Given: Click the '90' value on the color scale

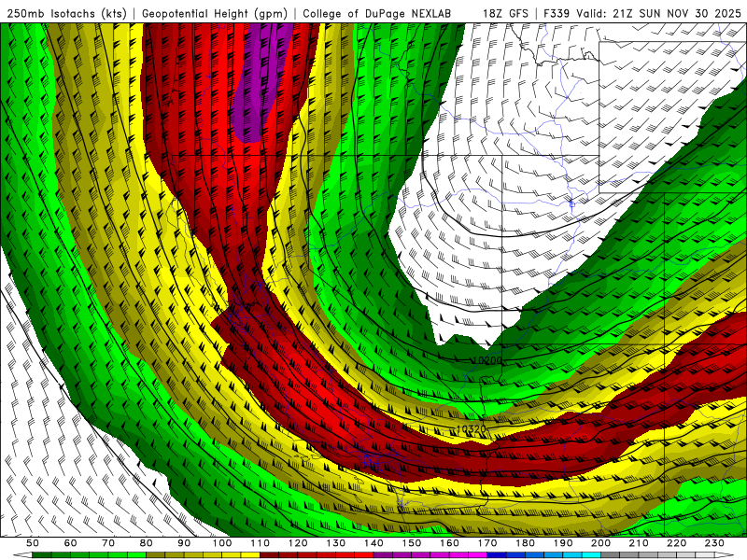Looking at the screenshot, I should click(x=184, y=543).
